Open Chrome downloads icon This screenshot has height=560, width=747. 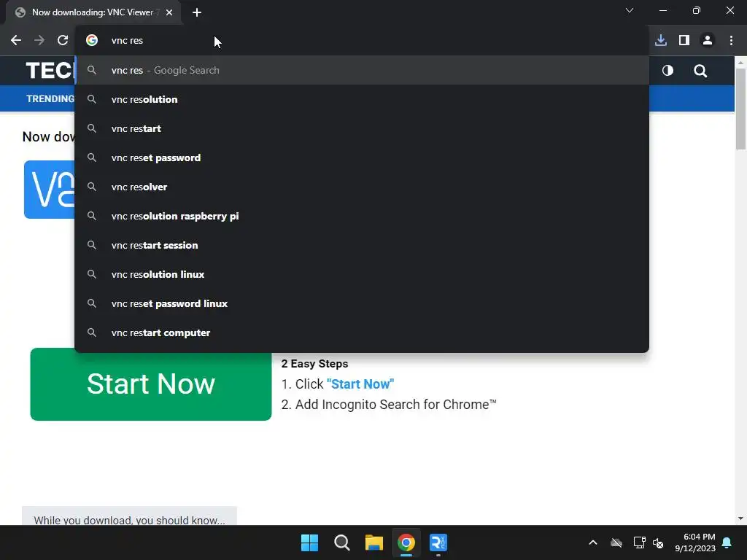661,41
